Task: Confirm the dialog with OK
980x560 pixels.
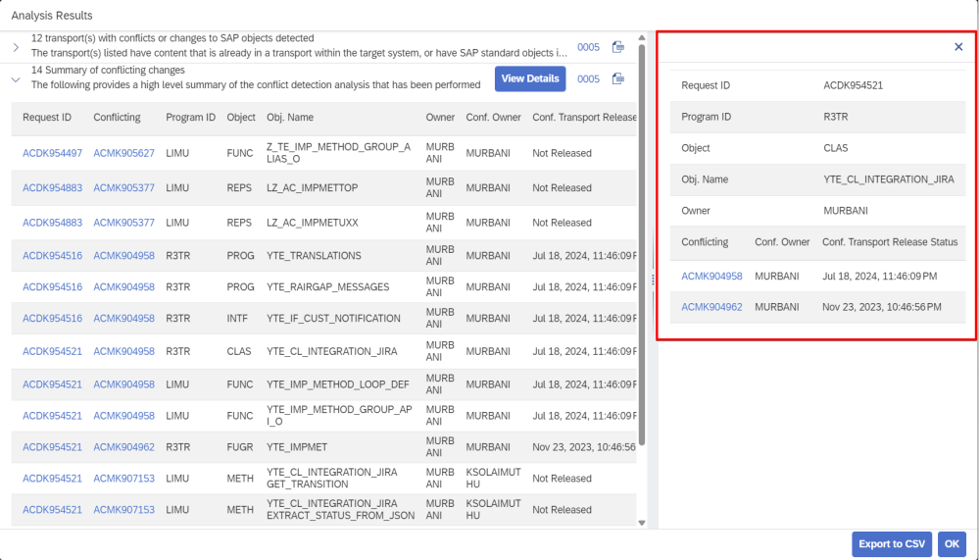Action: pos(952,543)
